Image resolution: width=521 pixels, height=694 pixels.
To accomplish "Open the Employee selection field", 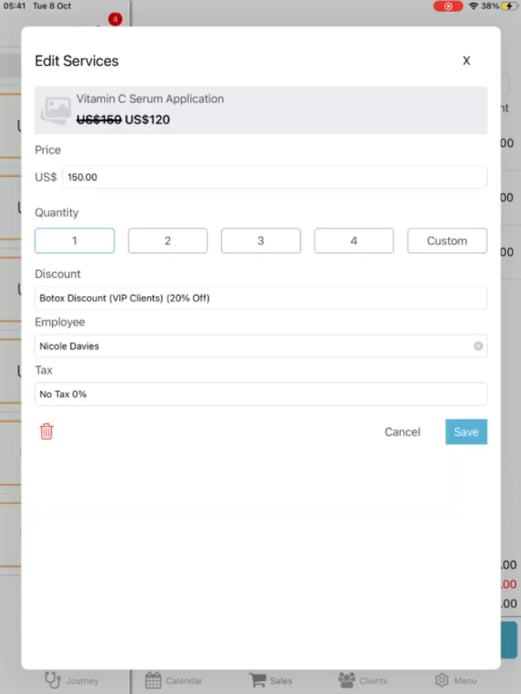I will (x=261, y=346).
